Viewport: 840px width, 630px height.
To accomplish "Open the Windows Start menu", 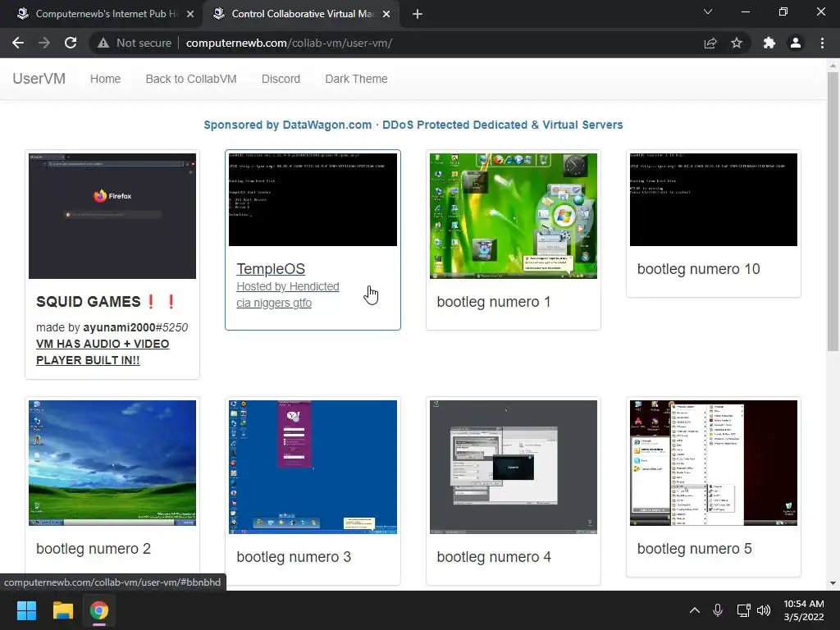I will pyautogui.click(x=26, y=610).
